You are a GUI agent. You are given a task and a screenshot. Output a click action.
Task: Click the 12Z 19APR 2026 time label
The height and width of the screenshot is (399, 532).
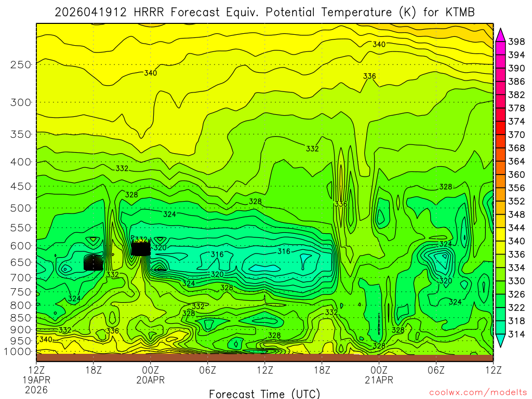(36, 380)
